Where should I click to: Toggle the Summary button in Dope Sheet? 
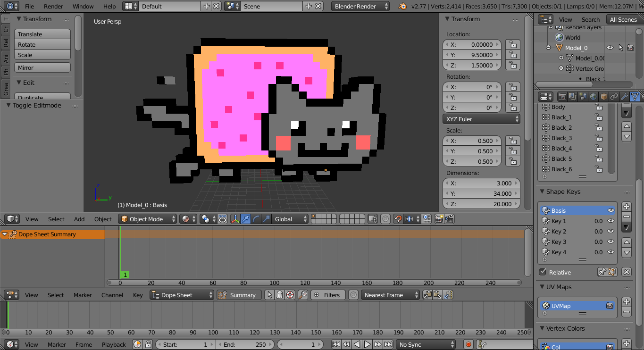(x=239, y=295)
